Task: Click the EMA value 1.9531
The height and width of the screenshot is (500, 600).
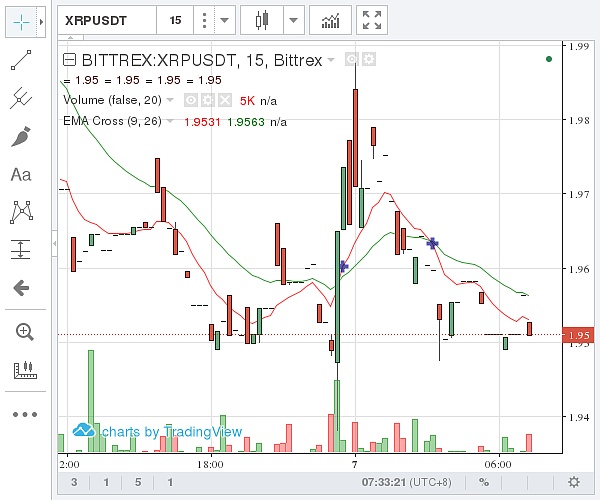Action: pos(202,122)
